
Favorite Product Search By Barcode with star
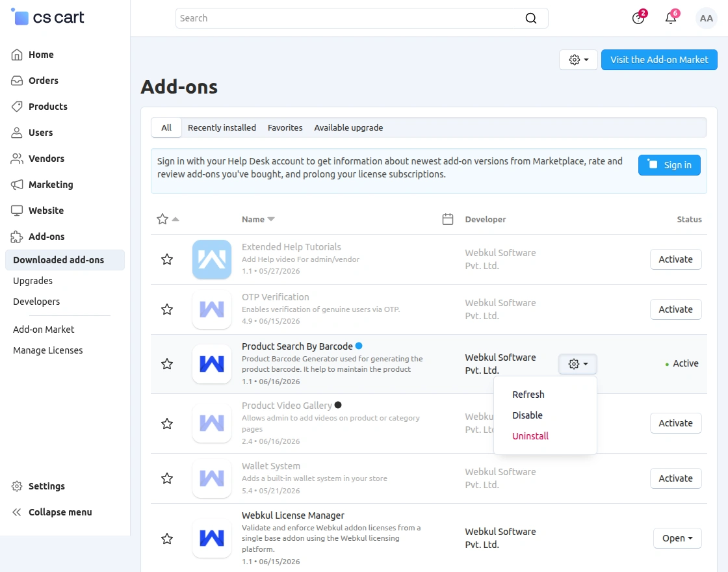167,363
